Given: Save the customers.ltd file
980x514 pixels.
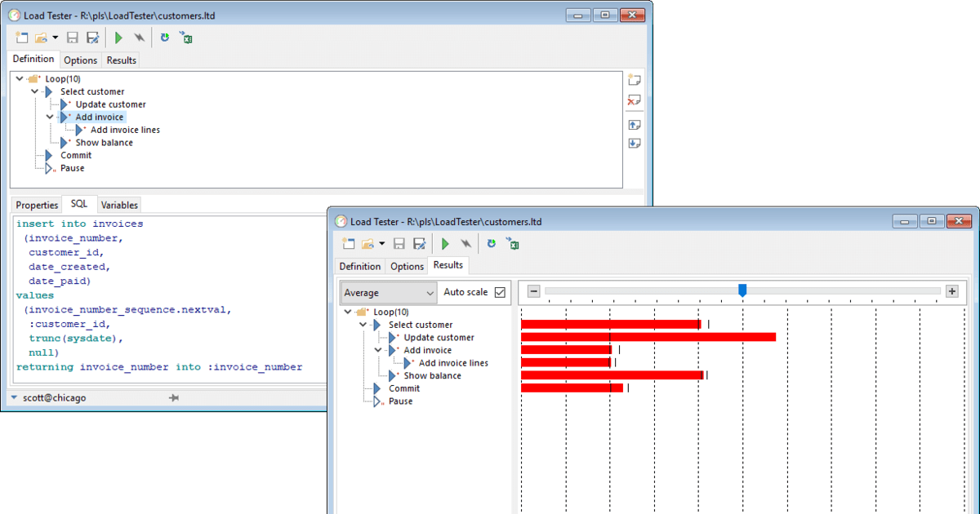Looking at the screenshot, I should [x=399, y=243].
